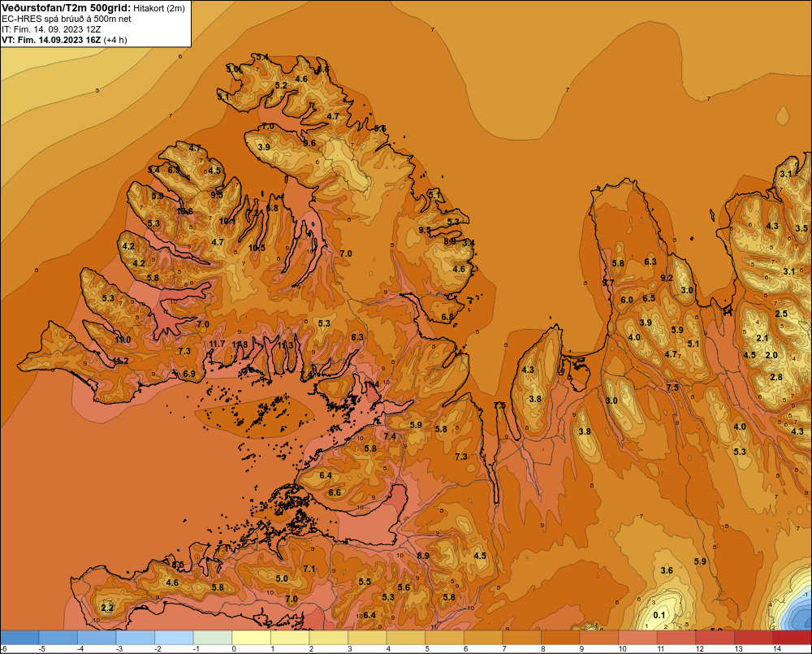The height and width of the screenshot is (654, 812).
Task: Click the 3.5 temperature value
Action: tap(801, 228)
